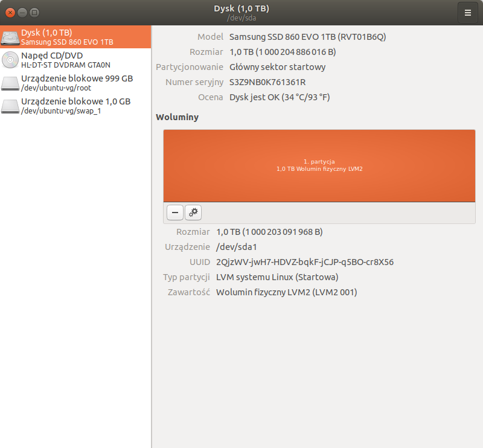Screen dimensions: 483x448
Task: Select Urządzenie blokowe 1,0 GB entry
Action: [75, 106]
